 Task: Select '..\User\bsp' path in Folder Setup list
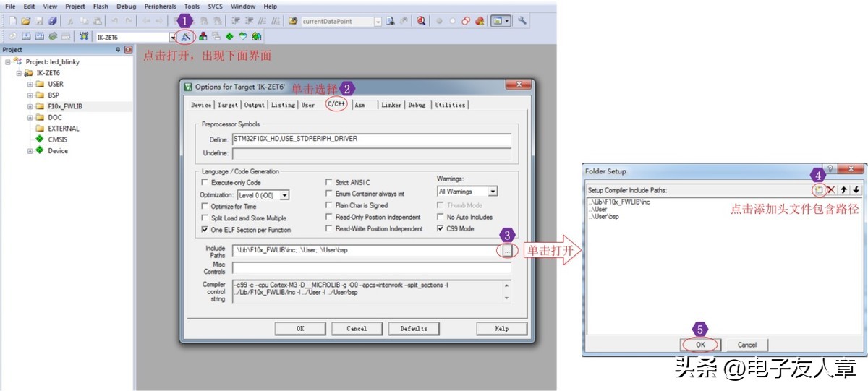pyautogui.click(x=603, y=216)
